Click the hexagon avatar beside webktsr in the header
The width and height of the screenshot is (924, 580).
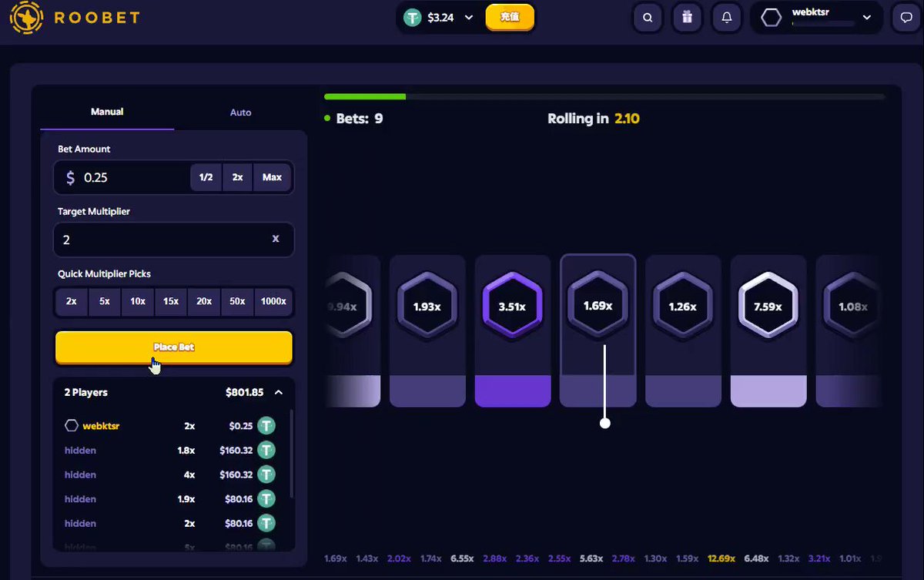click(x=771, y=18)
